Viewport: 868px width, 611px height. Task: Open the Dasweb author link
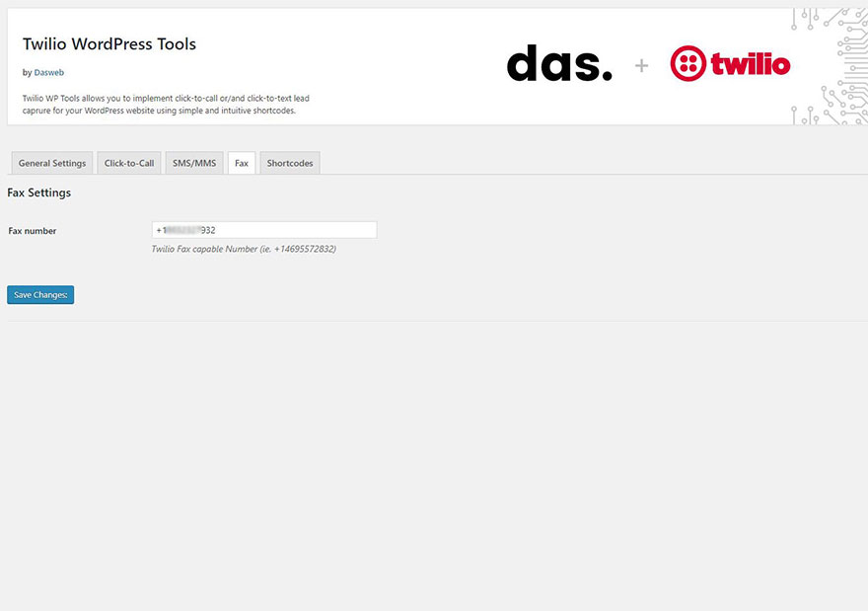(x=48, y=73)
